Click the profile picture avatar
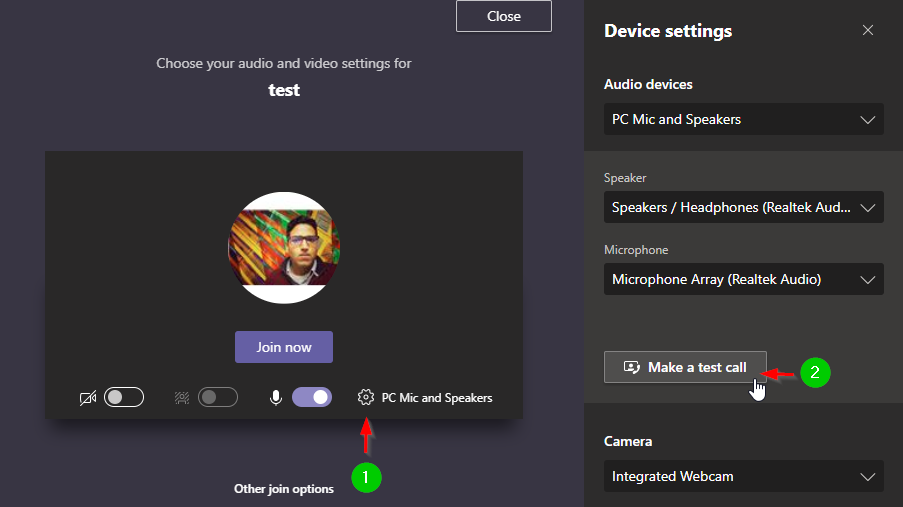 [x=284, y=247]
